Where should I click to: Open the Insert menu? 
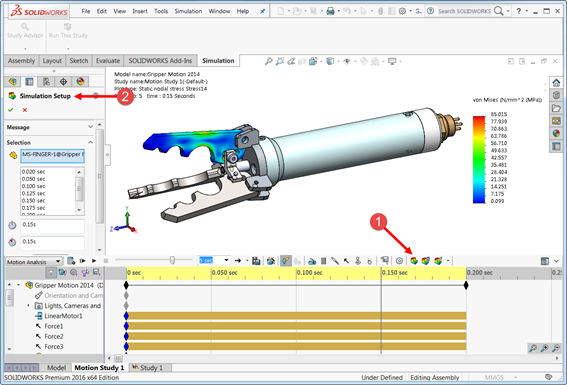140,11
